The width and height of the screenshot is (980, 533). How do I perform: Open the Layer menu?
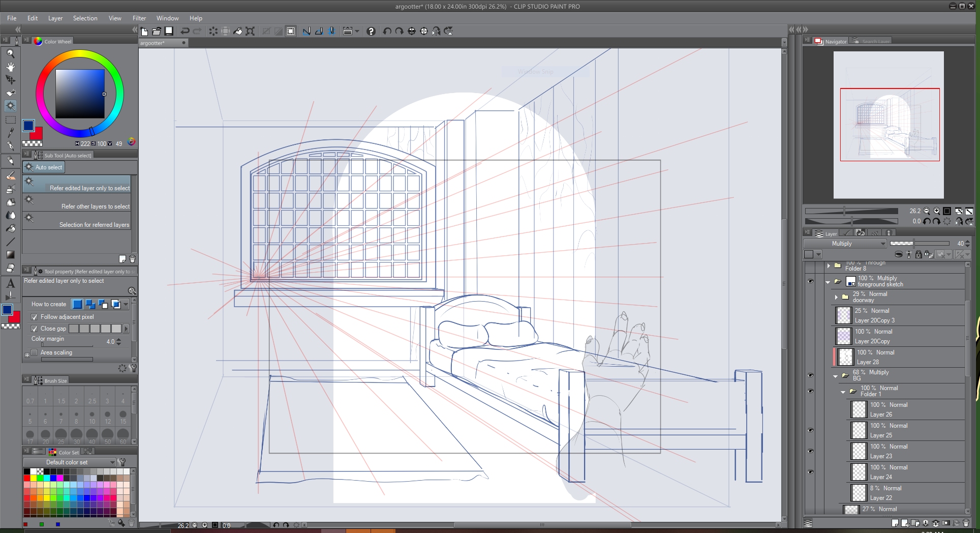(55, 18)
